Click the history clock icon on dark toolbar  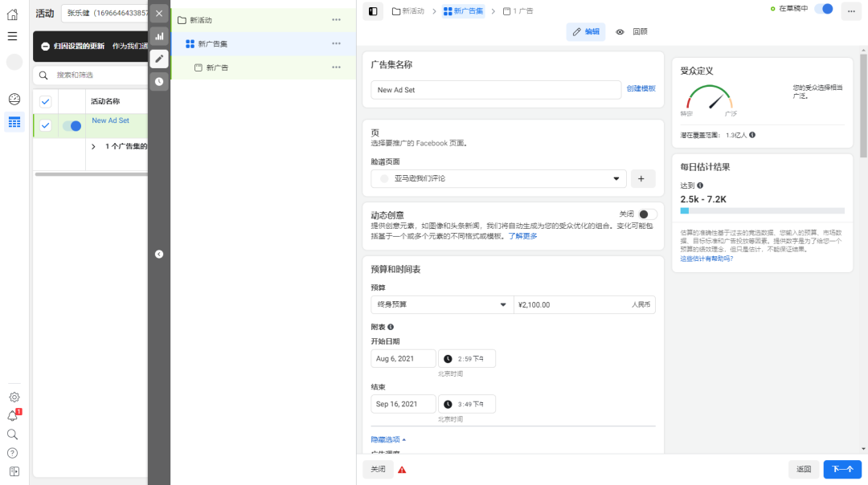point(158,81)
